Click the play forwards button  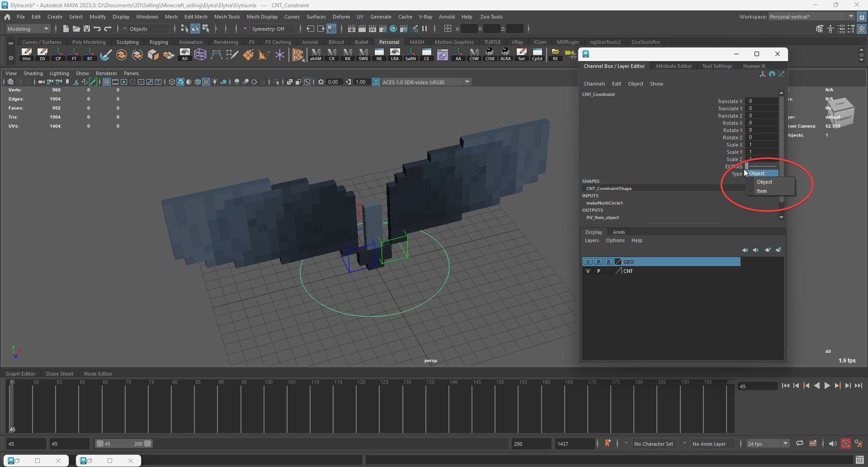coord(827,386)
